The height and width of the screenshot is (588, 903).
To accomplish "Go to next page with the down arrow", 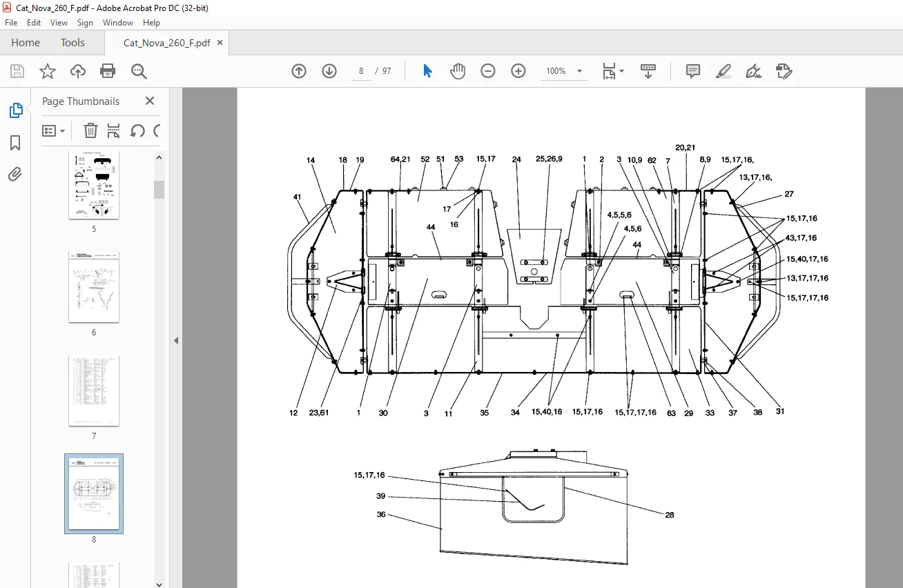I will (329, 71).
